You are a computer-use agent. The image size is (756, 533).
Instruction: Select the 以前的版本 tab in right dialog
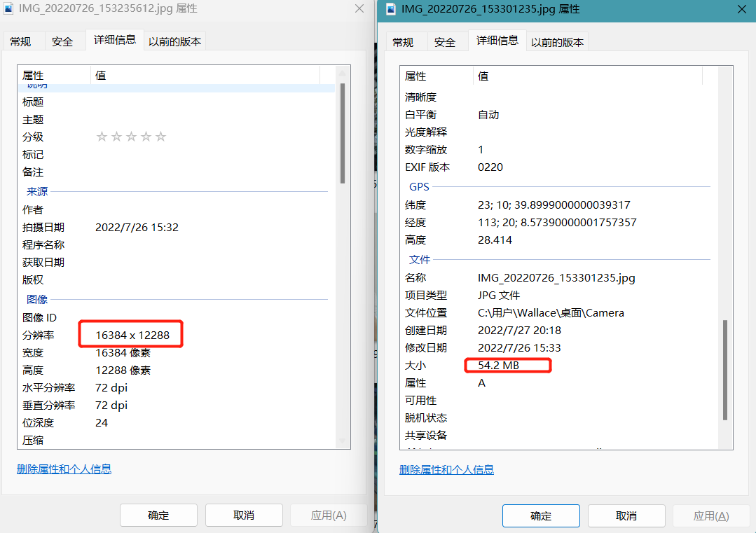[557, 41]
